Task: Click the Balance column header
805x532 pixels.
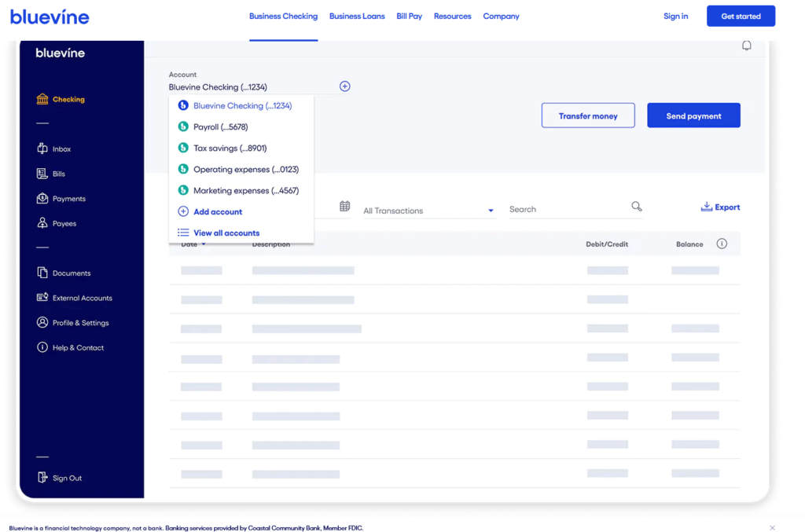Action: click(689, 244)
